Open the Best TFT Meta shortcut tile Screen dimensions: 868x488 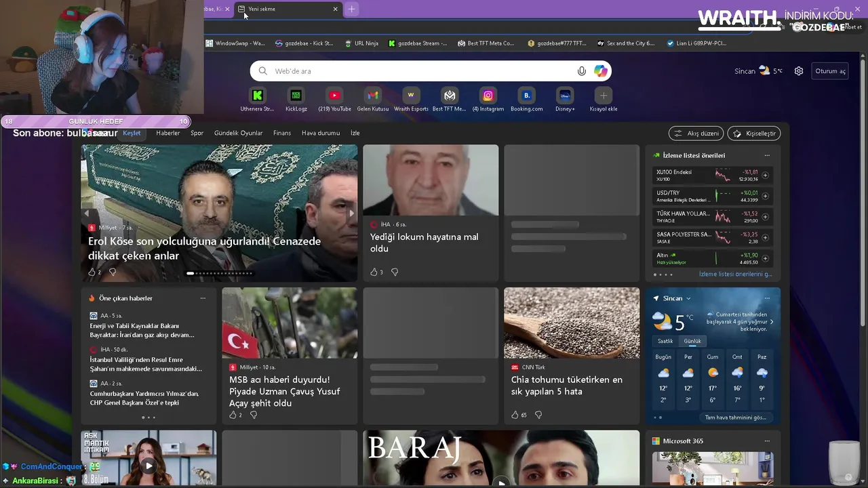(x=450, y=100)
